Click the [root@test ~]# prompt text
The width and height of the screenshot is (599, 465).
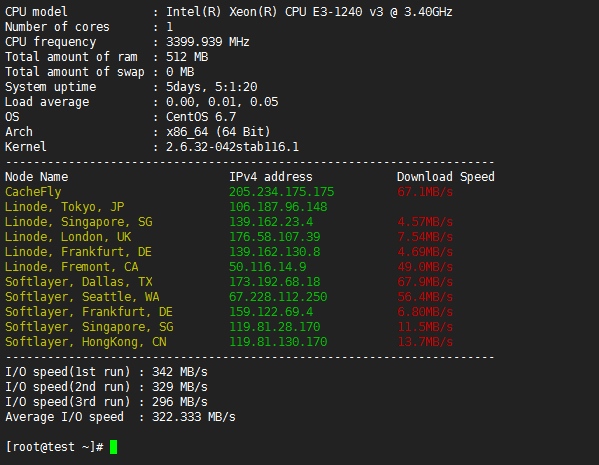[54, 447]
